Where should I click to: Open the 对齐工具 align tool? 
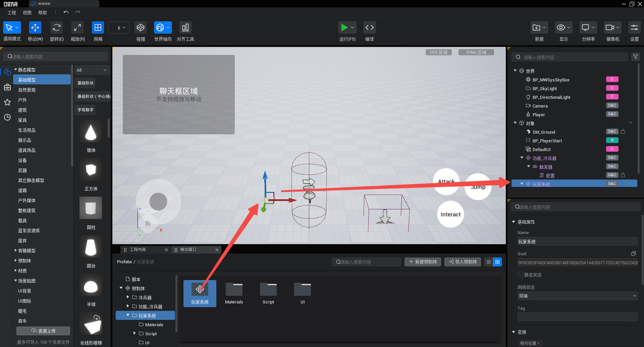pyautogui.click(x=185, y=27)
